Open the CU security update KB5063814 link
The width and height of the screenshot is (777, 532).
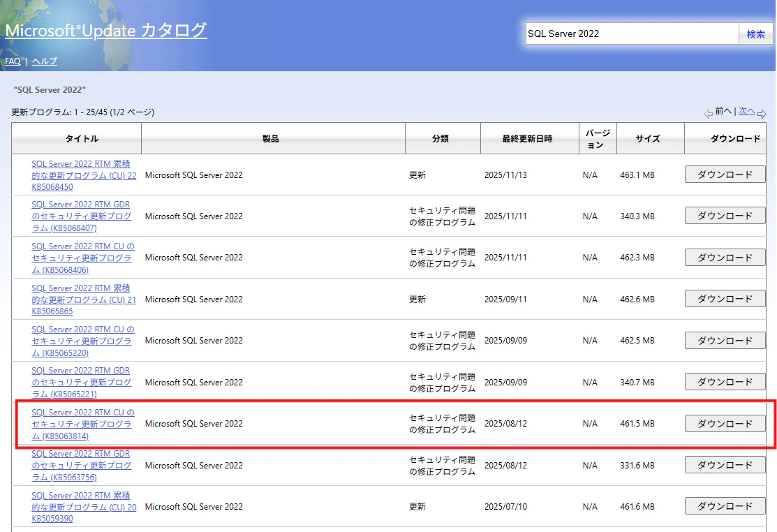[83, 424]
